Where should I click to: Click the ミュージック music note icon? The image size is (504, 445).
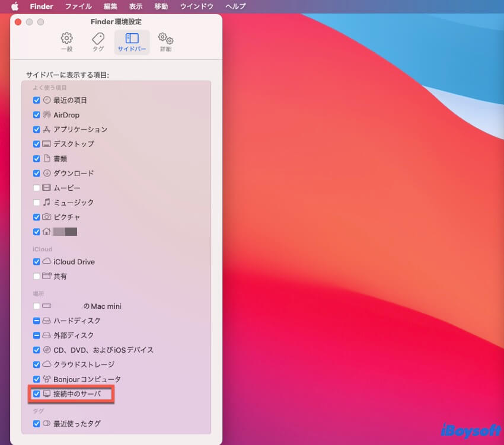coord(47,203)
